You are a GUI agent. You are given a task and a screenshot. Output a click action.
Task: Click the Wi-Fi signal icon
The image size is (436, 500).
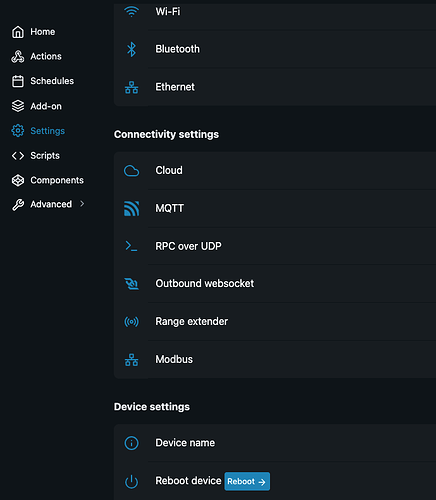tap(131, 12)
